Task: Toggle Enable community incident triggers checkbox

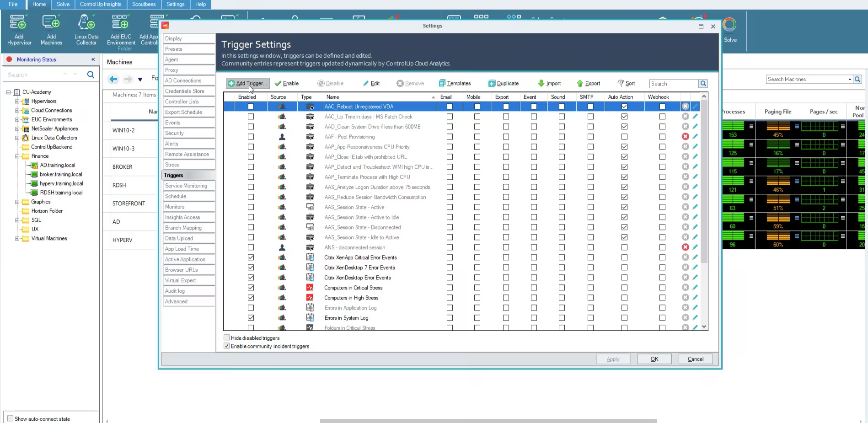Action: 226,346
